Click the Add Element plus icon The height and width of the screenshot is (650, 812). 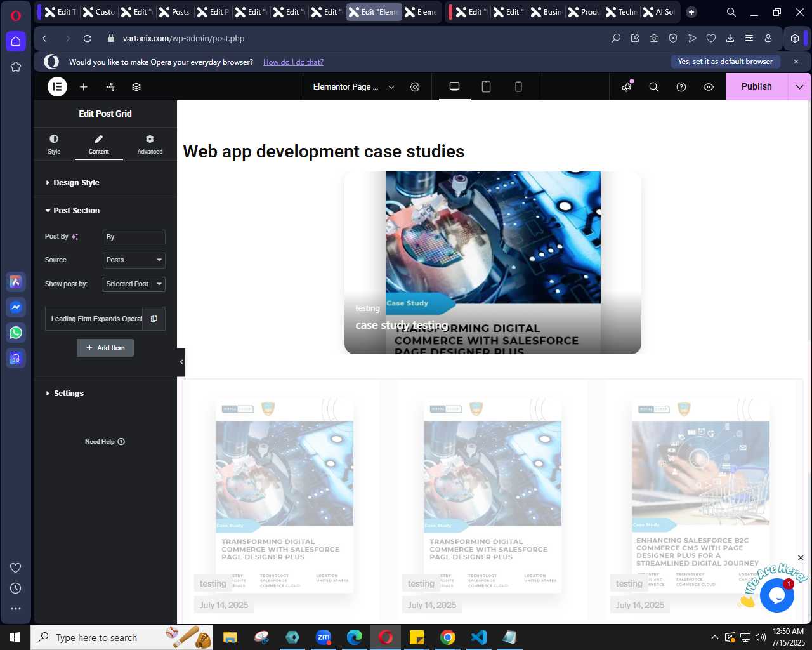tap(84, 87)
